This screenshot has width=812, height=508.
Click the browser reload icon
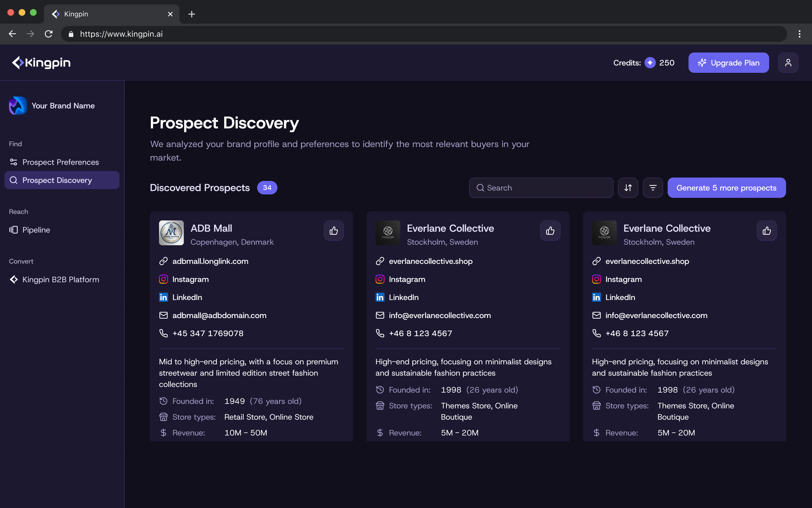click(49, 34)
